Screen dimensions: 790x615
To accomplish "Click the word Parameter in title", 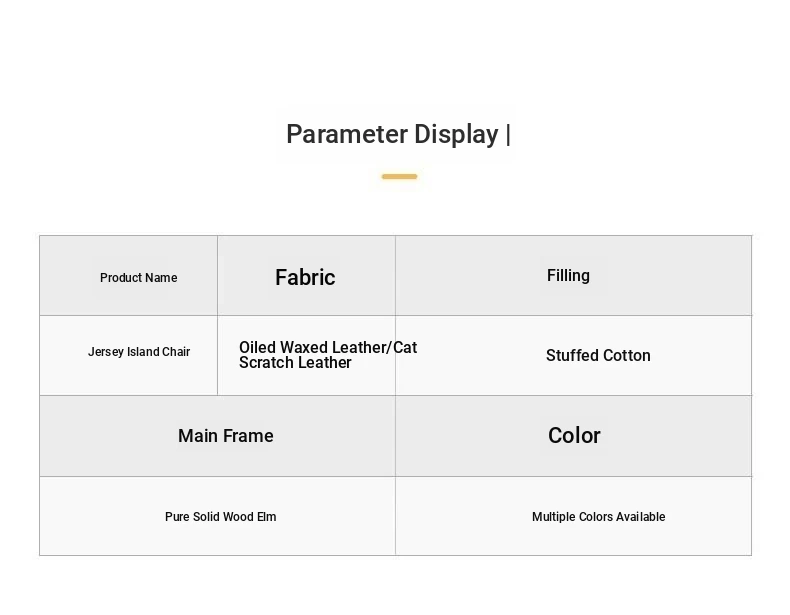I will point(347,134).
